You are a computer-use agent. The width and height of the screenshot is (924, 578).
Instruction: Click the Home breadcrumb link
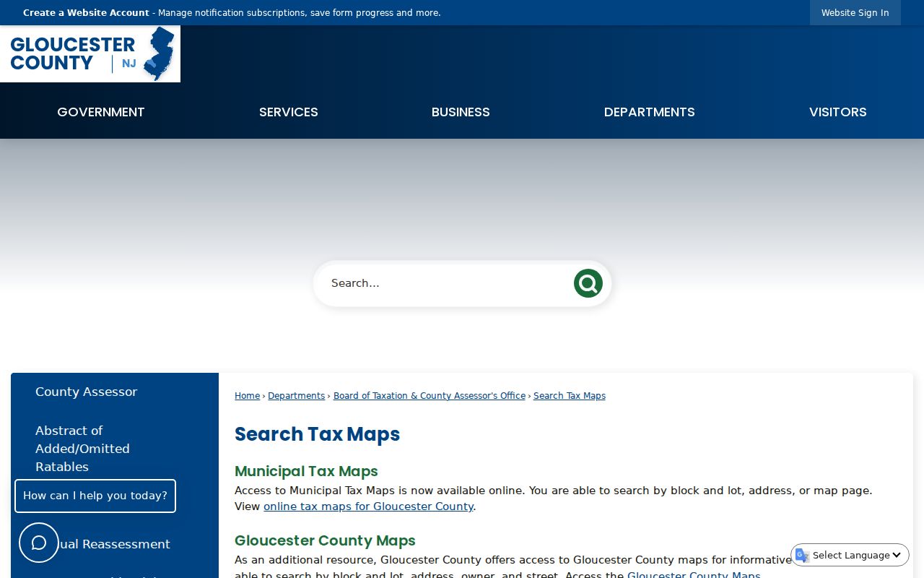pyautogui.click(x=247, y=396)
